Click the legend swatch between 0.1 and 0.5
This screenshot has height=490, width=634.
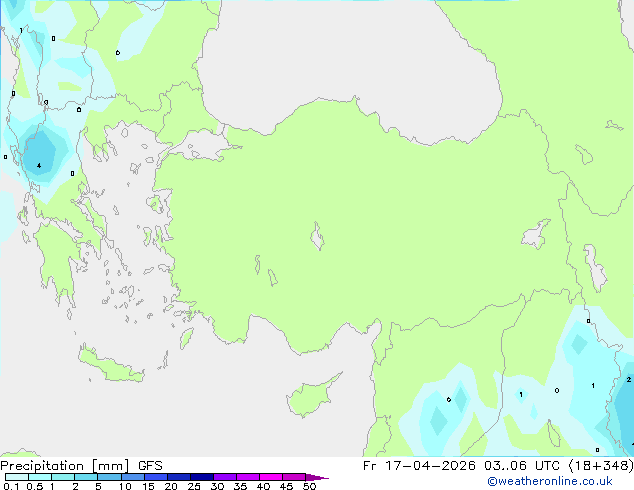[17, 477]
